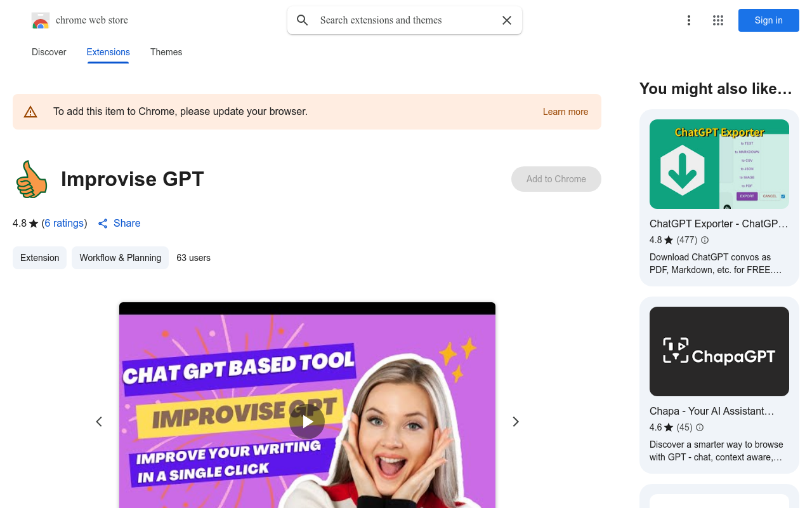Select the Extensions tab

click(108, 52)
